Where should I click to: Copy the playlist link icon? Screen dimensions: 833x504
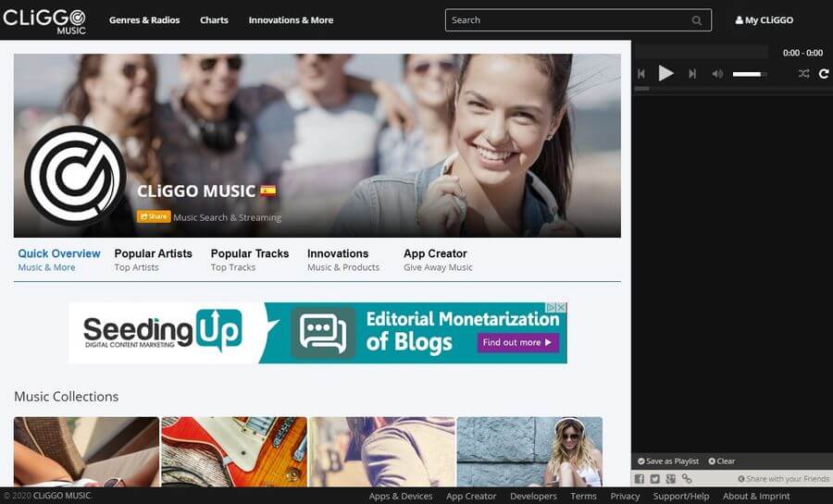[686, 478]
